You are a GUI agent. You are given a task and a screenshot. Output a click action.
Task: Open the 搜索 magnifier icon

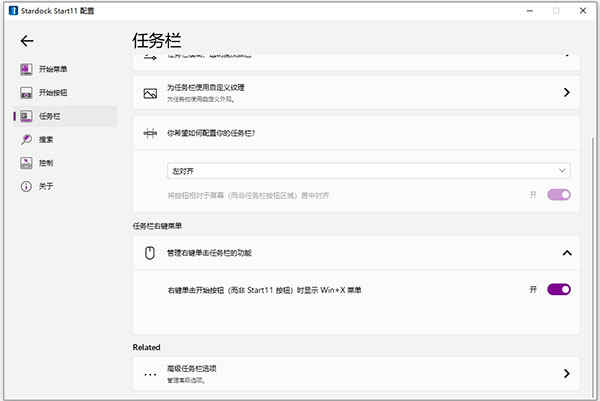pyautogui.click(x=26, y=140)
